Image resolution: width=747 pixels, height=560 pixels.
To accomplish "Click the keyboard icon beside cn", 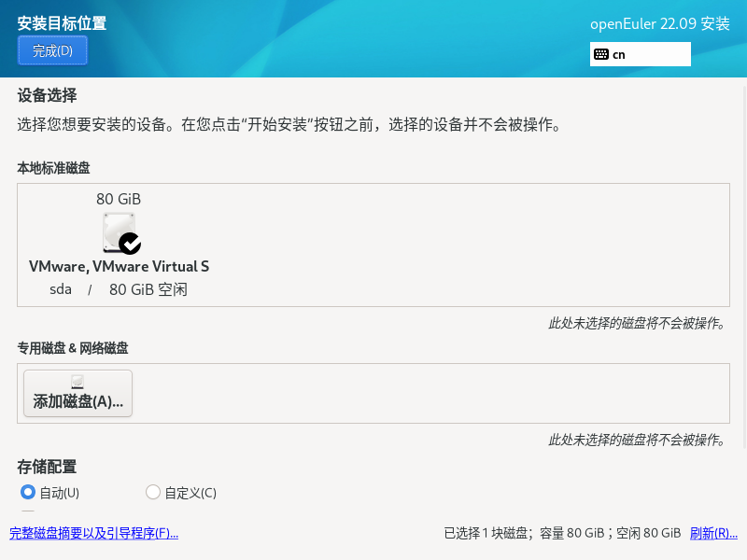I will click(600, 54).
